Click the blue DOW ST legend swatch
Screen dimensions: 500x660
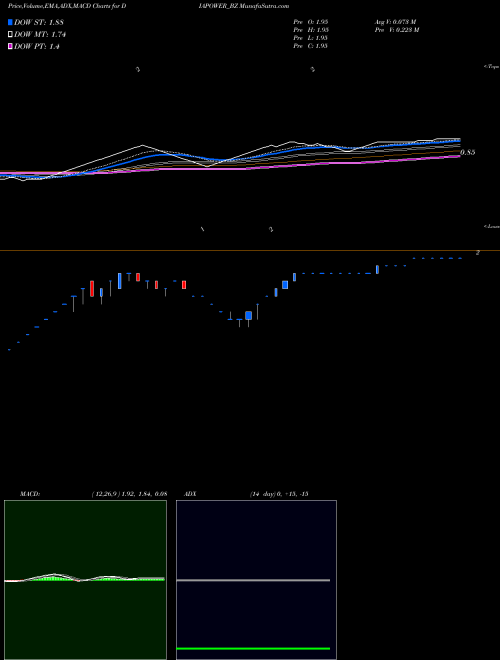click(x=10, y=22)
